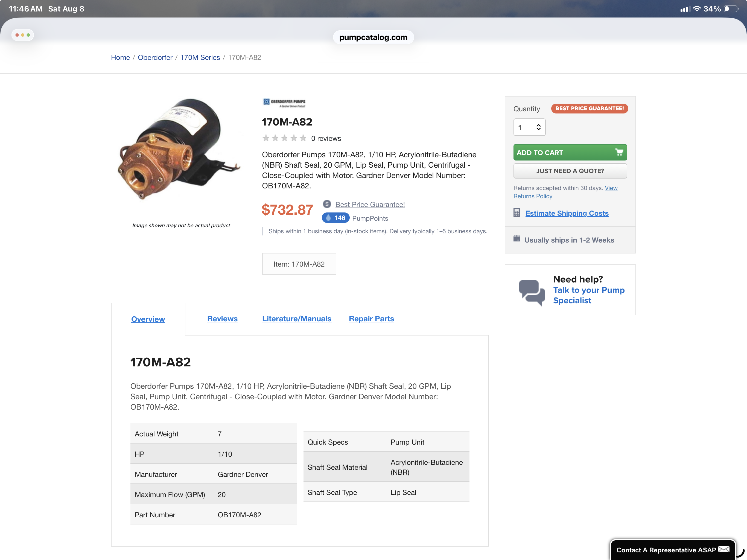Click the $732.87 price

click(x=287, y=210)
